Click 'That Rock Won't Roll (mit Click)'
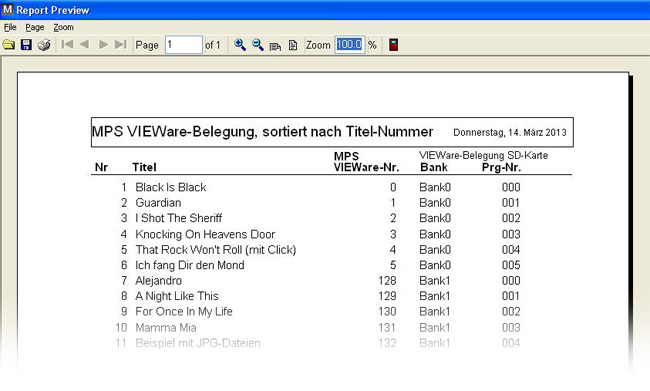650x391 pixels. pos(216,250)
